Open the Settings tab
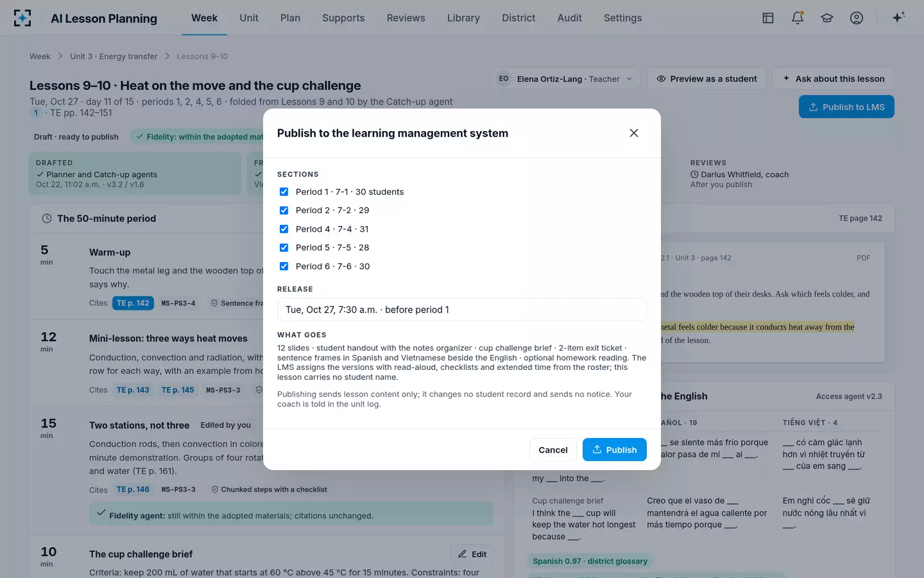The image size is (924, 578). (622, 18)
